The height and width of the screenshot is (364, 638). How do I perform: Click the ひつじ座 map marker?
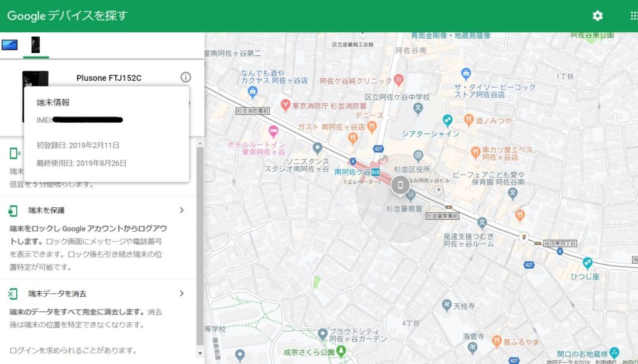(587, 263)
